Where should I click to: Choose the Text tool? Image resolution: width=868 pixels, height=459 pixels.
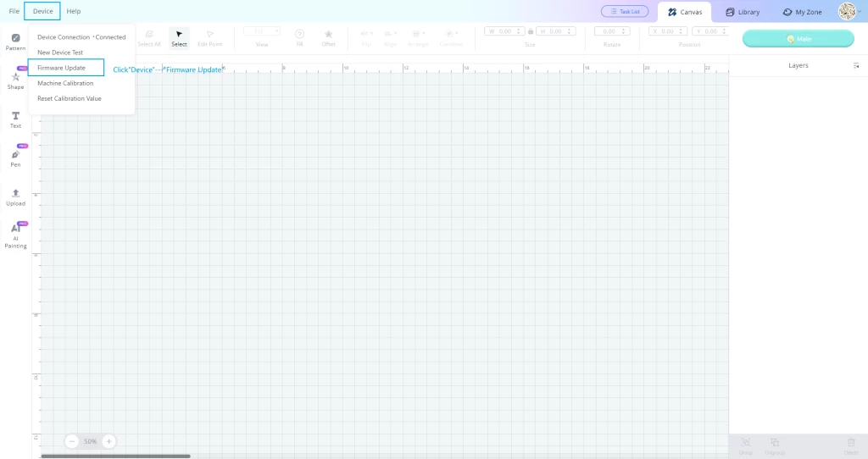click(x=15, y=119)
